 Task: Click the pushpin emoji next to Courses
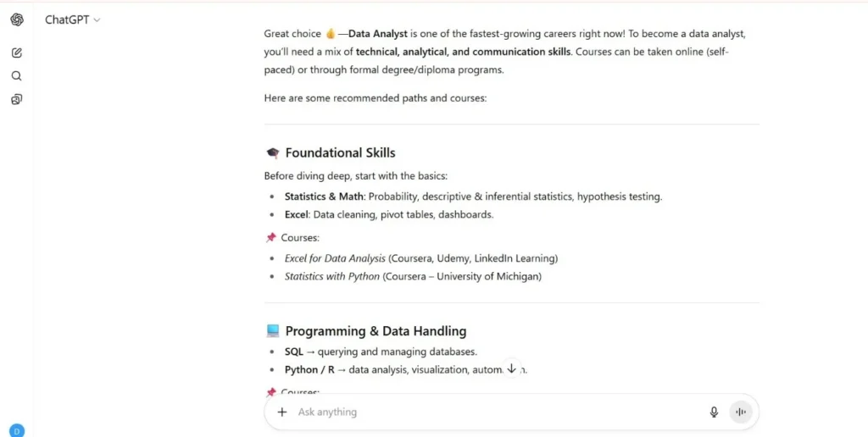(x=270, y=238)
